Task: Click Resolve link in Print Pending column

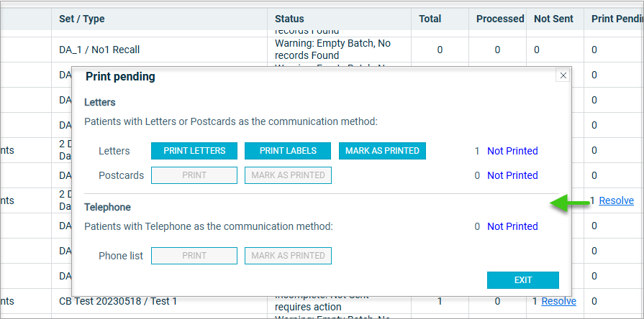Action: coord(616,200)
